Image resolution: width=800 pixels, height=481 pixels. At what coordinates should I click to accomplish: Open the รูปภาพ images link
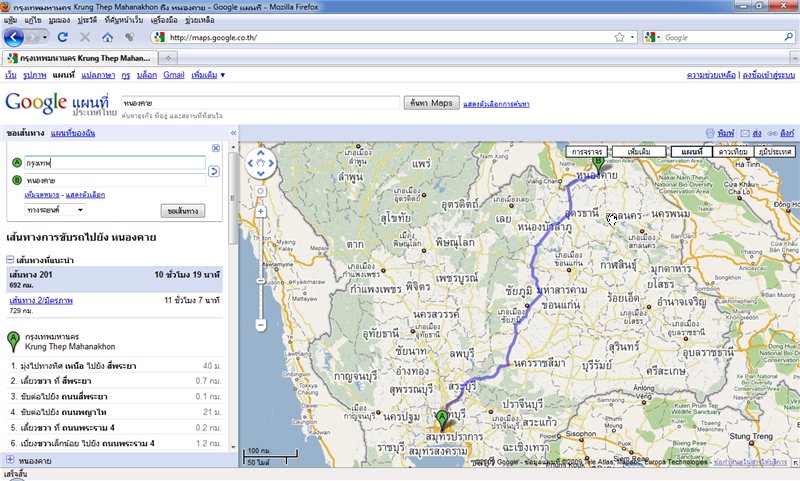point(35,75)
